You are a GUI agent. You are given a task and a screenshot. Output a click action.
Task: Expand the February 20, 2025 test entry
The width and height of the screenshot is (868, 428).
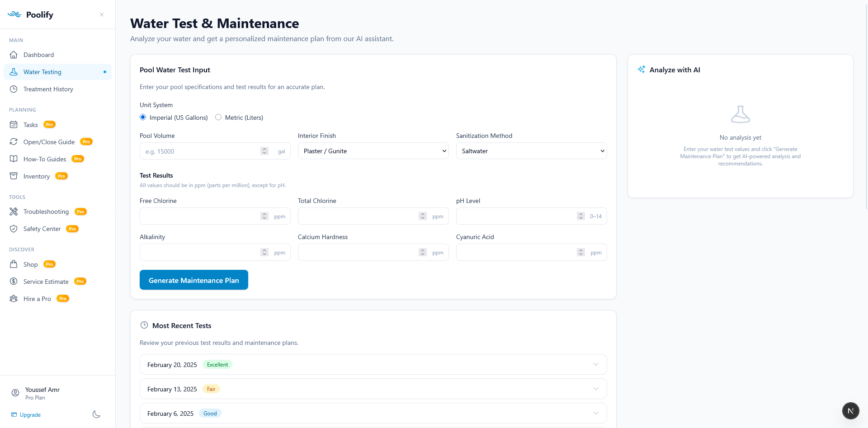[596, 364]
